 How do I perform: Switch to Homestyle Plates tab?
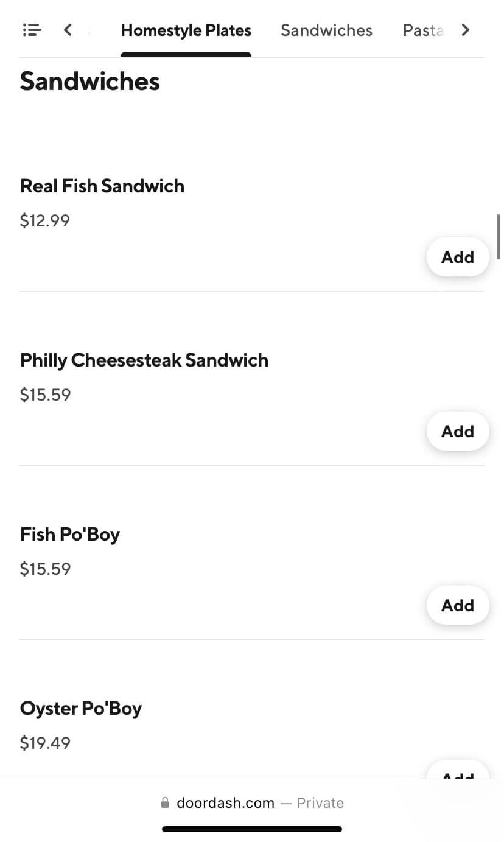click(186, 30)
